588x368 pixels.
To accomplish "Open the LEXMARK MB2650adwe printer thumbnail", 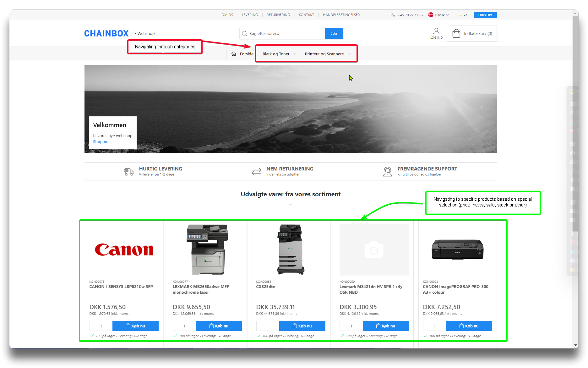I will [x=207, y=249].
